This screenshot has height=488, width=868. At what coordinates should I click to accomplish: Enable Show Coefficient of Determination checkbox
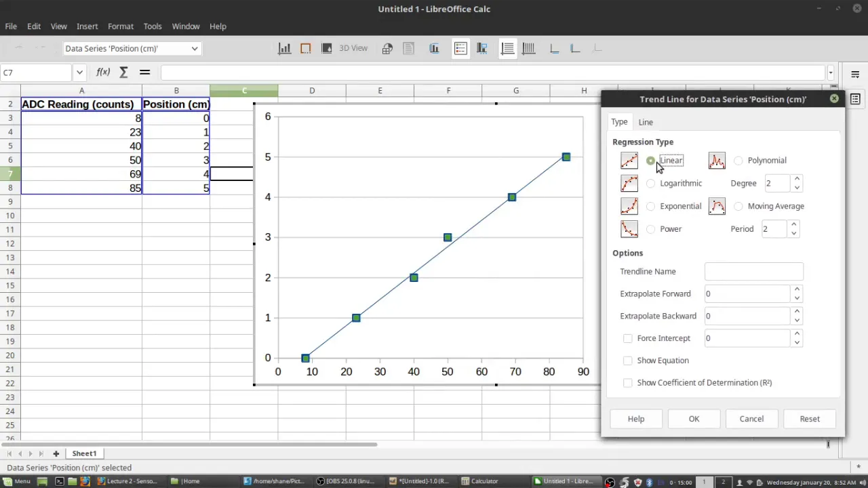(x=628, y=383)
